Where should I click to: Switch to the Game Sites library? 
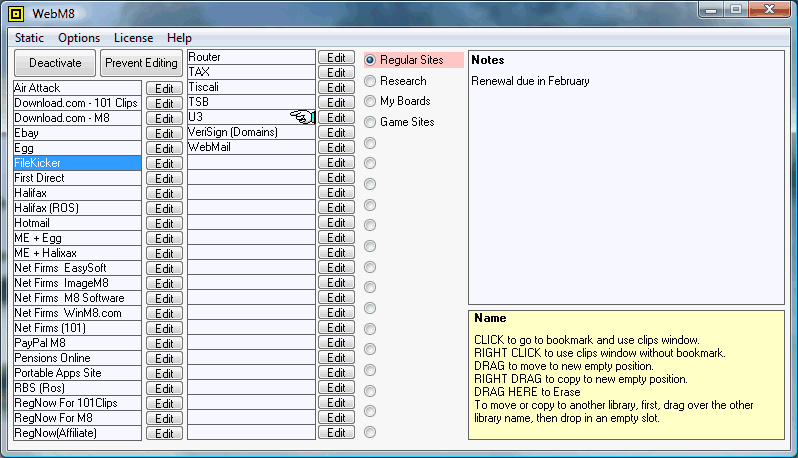coord(370,122)
